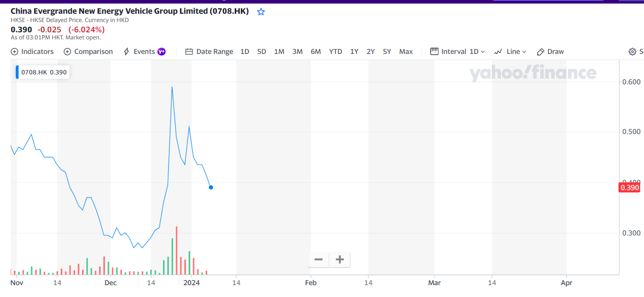Click the 0.300 price axis label
The image size is (644, 297).
[631, 233]
